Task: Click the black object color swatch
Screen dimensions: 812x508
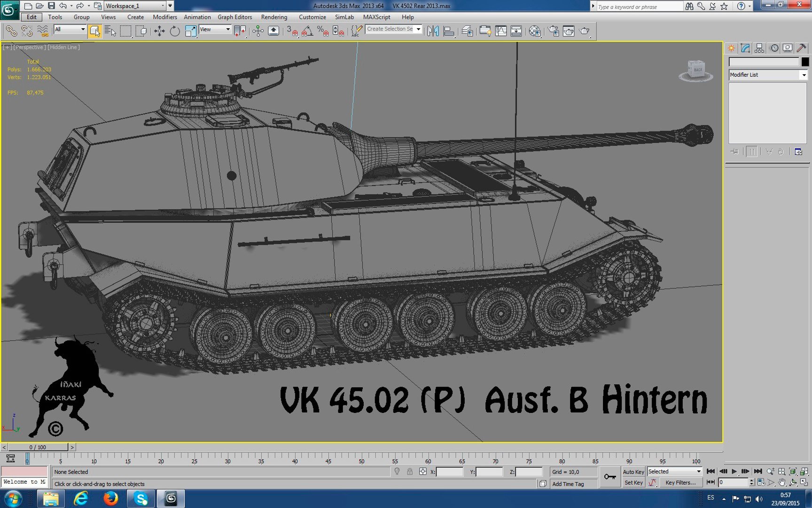Action: (805, 62)
